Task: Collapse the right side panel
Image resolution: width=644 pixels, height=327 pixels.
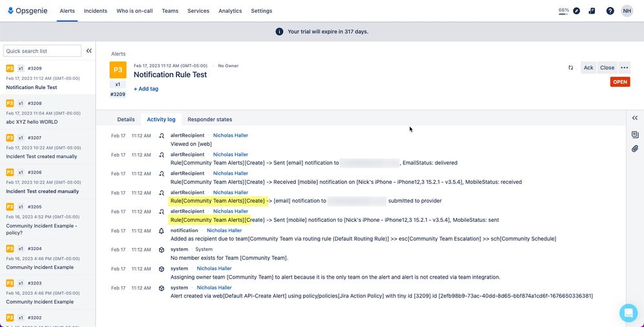Action: [635, 118]
